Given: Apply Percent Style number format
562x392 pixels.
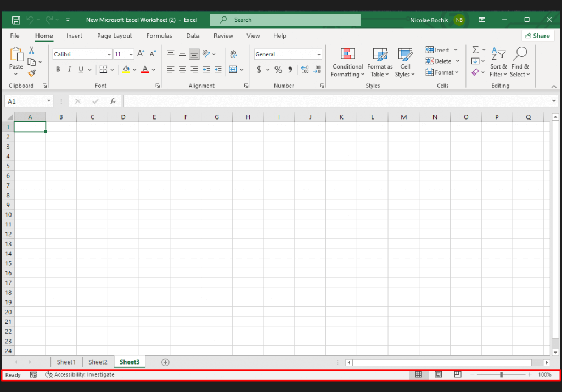Looking at the screenshot, I should (x=278, y=70).
